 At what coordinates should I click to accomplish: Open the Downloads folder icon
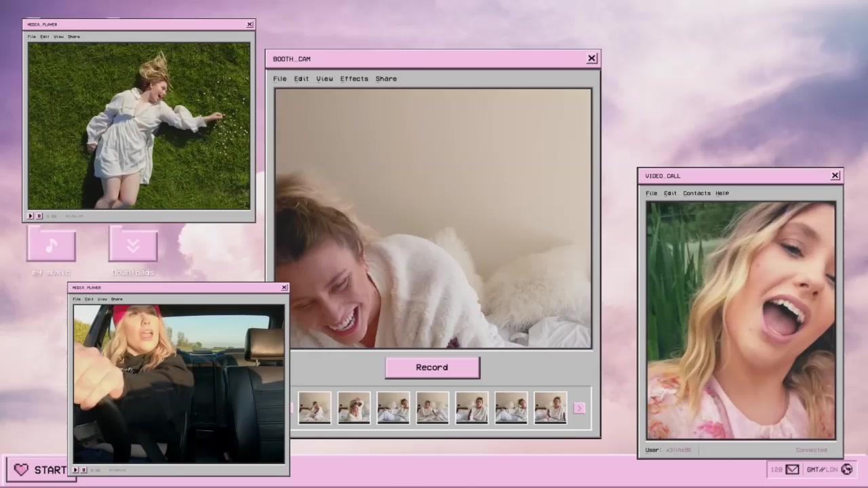(x=133, y=245)
